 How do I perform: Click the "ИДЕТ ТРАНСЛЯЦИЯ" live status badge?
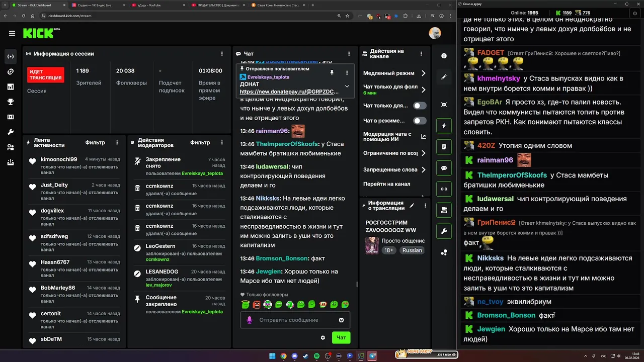pos(46,75)
